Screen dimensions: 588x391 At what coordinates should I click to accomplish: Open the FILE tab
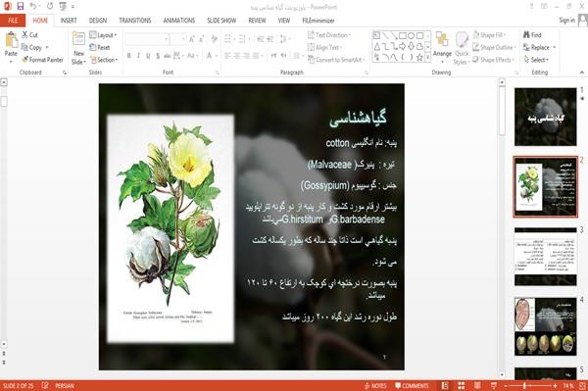(x=13, y=21)
